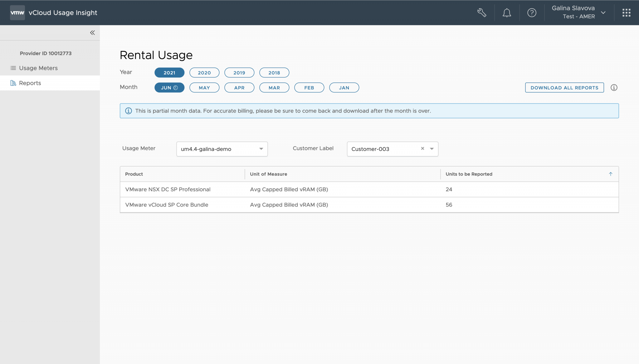Image resolution: width=639 pixels, height=364 pixels.
Task: Select the Reports chart icon in the sidebar
Action: [x=13, y=83]
